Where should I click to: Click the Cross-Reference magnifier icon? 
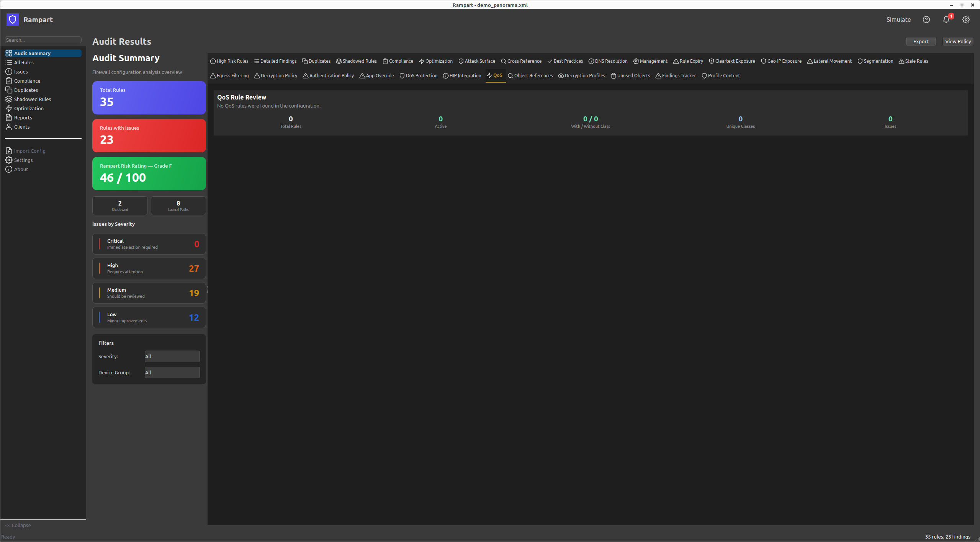pyautogui.click(x=504, y=61)
